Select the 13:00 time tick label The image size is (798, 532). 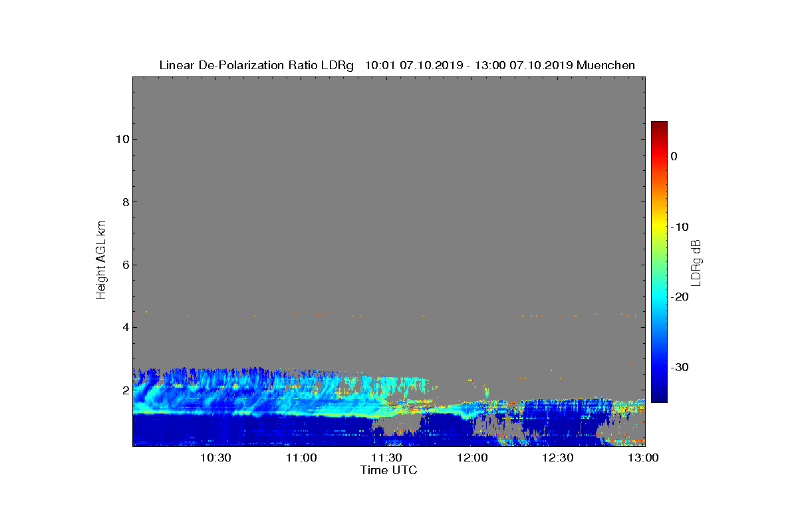click(x=643, y=458)
